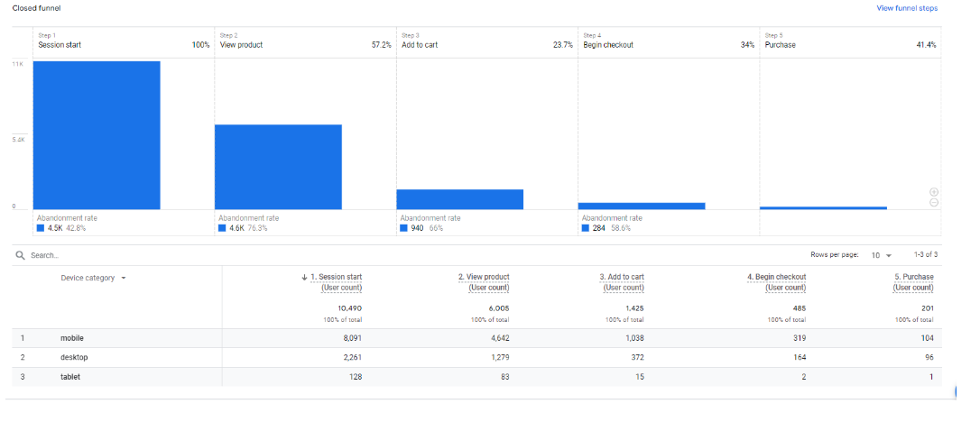Click the total begin checkout count 485
Viewport: 980px width, 422px height.
click(800, 308)
